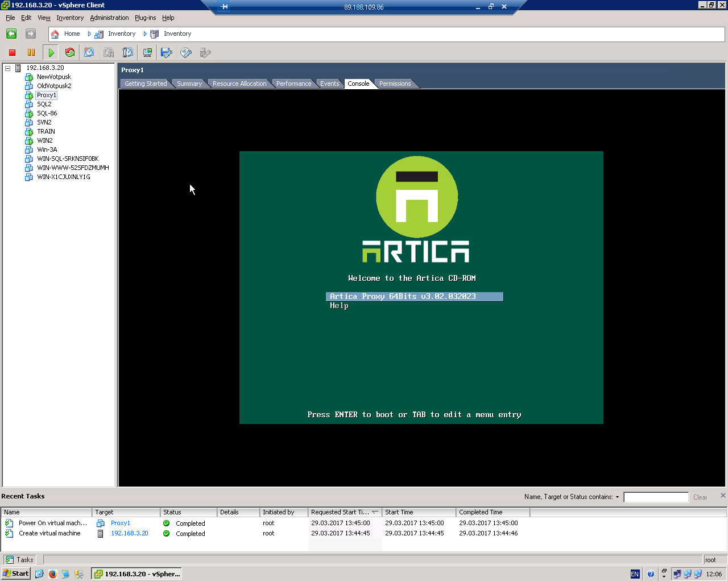
Task: Select the WIN-SQL-SRKNSIF0BK virtual machine
Action: (68, 159)
